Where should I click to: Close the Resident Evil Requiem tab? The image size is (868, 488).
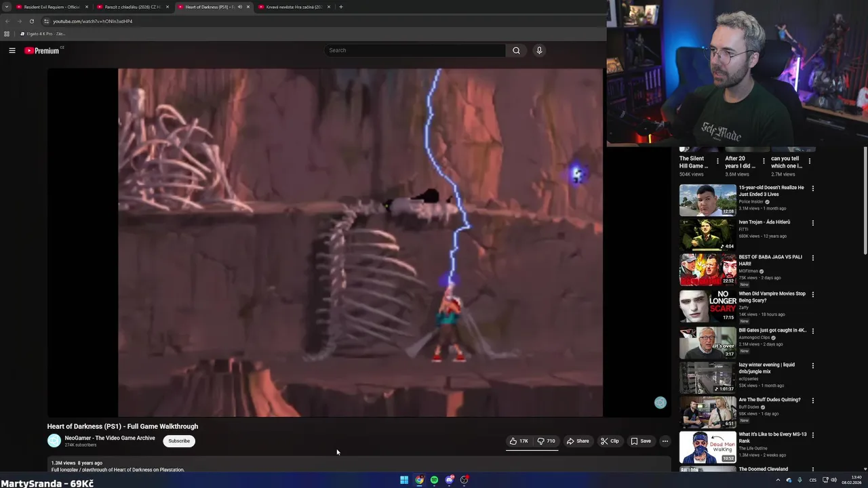[x=87, y=7]
